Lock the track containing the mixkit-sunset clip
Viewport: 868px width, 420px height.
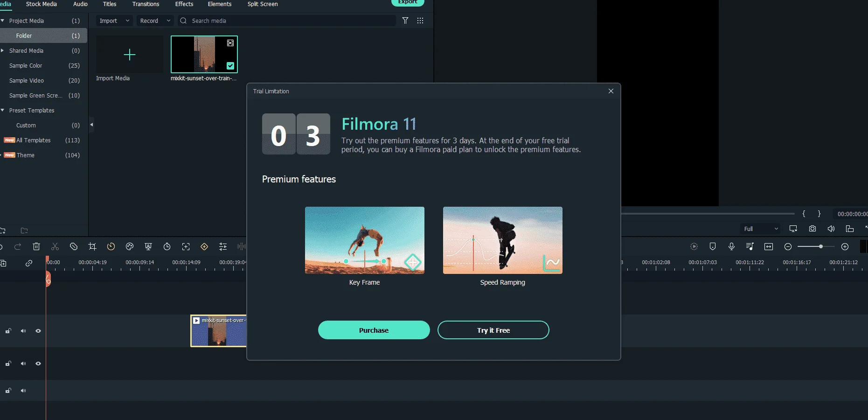pos(8,331)
